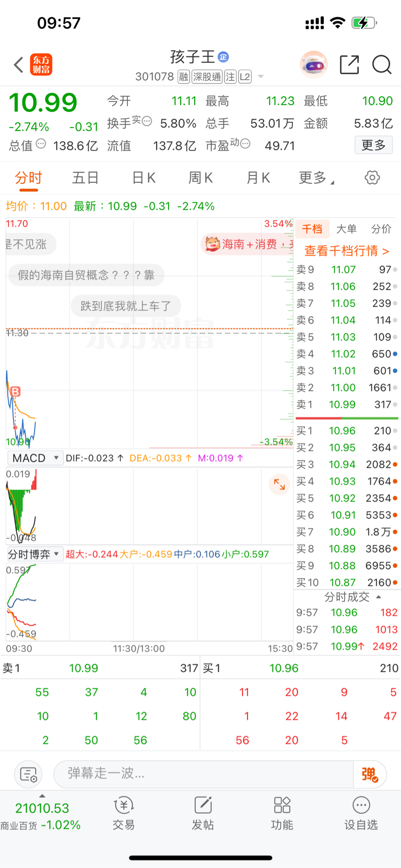
Task: Open the 分时博弈 indicator dropdown
Action: click(35, 554)
